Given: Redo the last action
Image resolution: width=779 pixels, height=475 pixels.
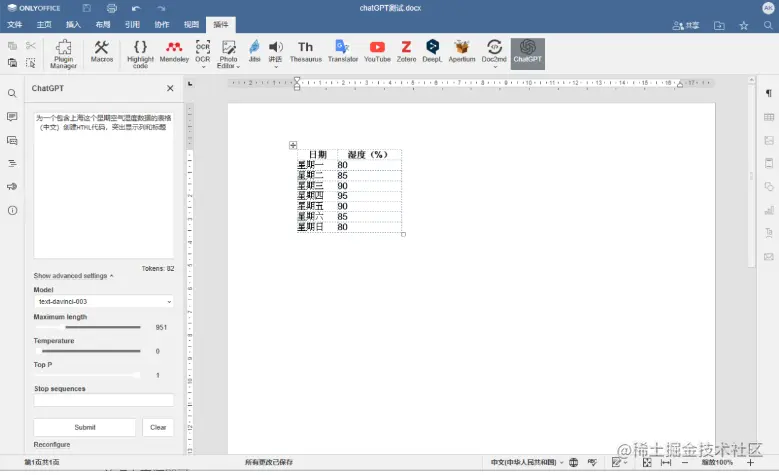Looking at the screenshot, I should (x=161, y=8).
